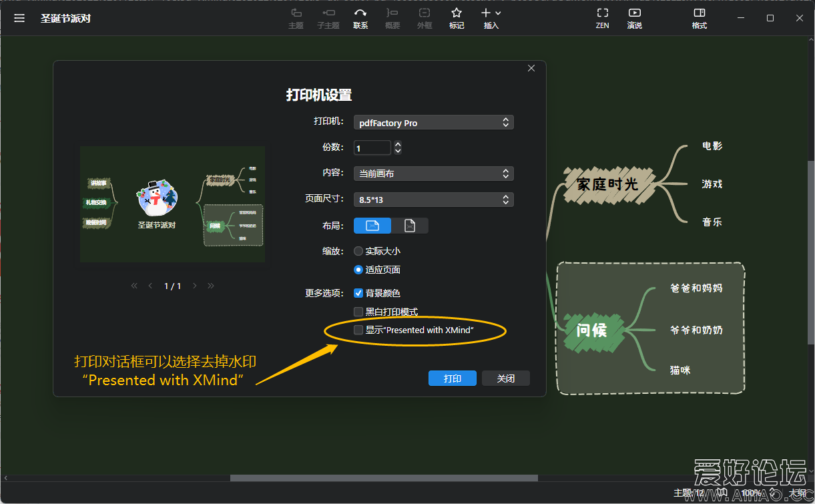Open the 打印机 printer dropdown
This screenshot has width=815, height=504.
click(x=433, y=123)
